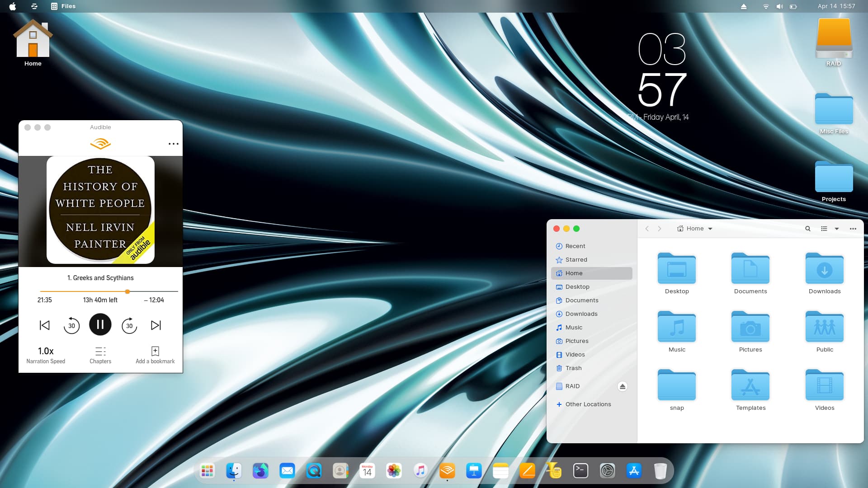Open the Home path dropdown
Screen dimensions: 868x488
click(x=695, y=229)
